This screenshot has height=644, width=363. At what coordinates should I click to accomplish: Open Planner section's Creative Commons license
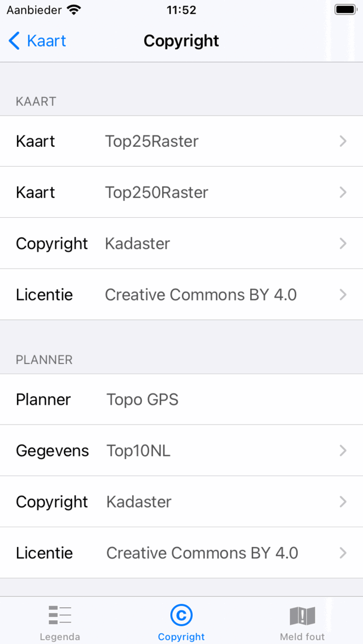click(202, 553)
